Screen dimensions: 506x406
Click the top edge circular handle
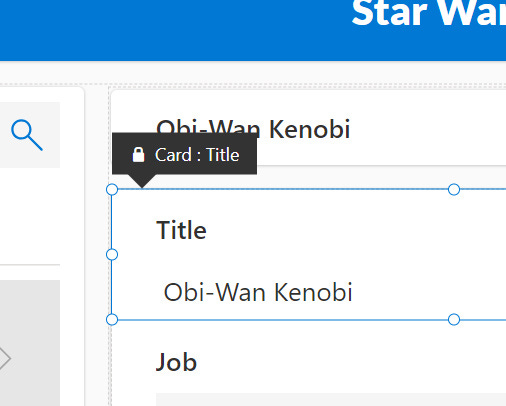454,189
